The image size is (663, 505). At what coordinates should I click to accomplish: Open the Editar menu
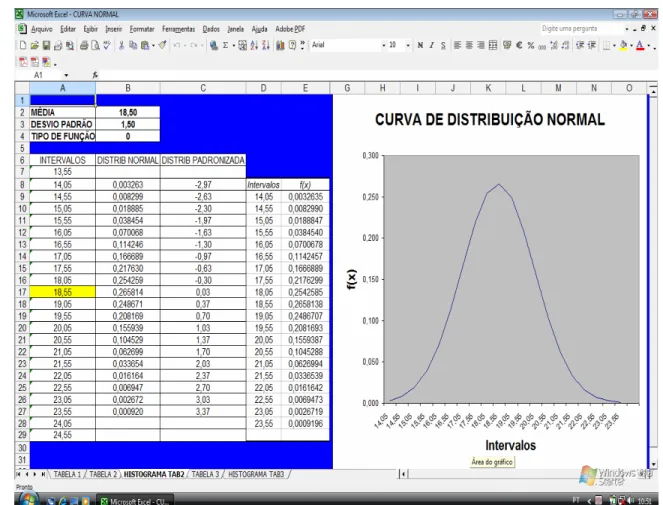[68, 29]
